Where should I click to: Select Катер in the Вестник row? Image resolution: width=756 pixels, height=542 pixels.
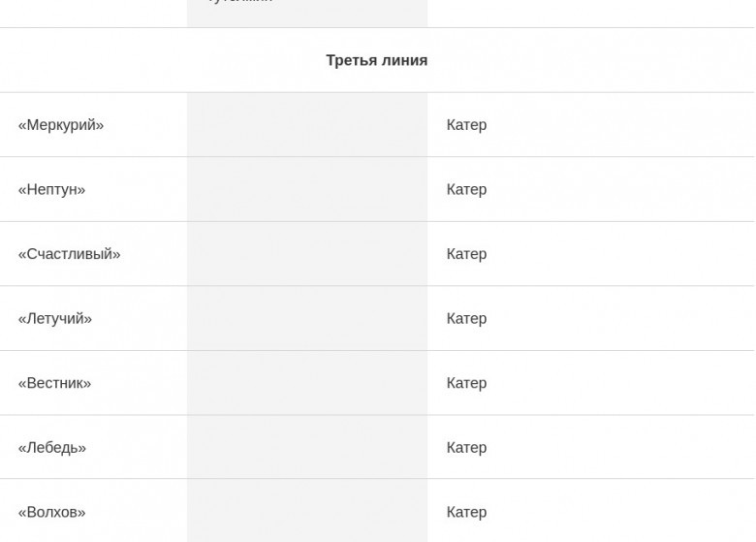(x=466, y=383)
